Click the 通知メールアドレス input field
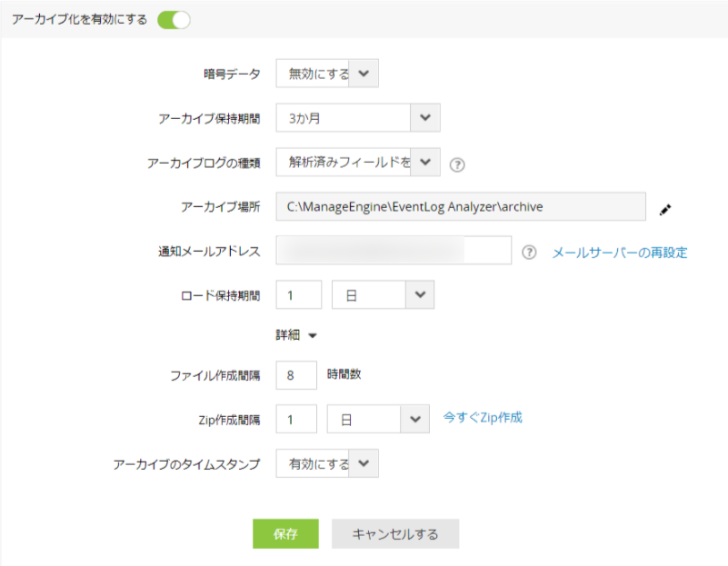The width and height of the screenshot is (728, 566). [394, 251]
